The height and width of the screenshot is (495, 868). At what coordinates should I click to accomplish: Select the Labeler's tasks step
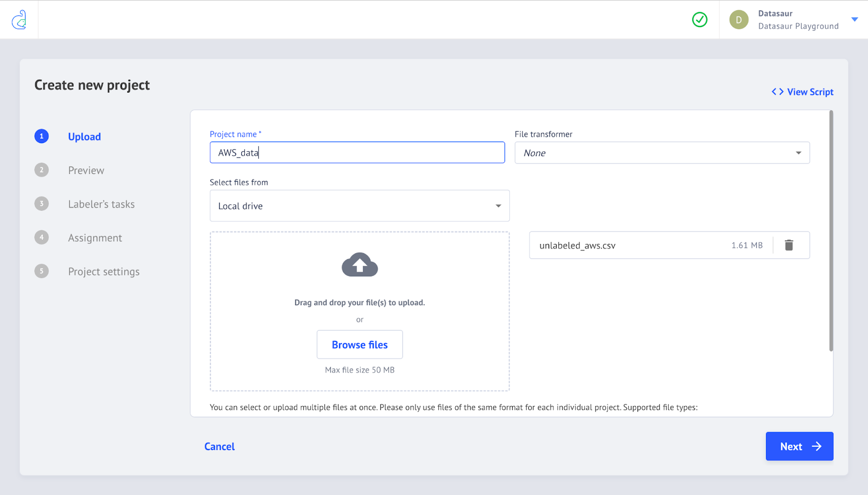click(101, 204)
